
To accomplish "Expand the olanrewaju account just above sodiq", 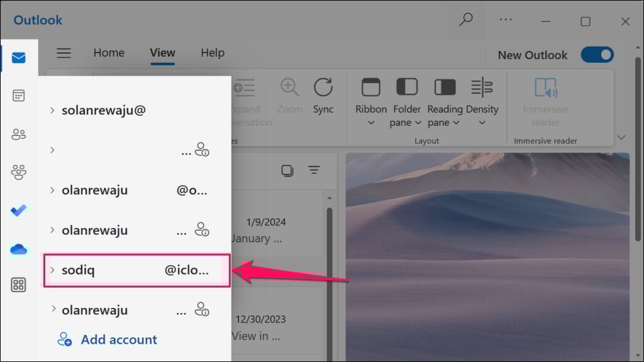I will 52,230.
